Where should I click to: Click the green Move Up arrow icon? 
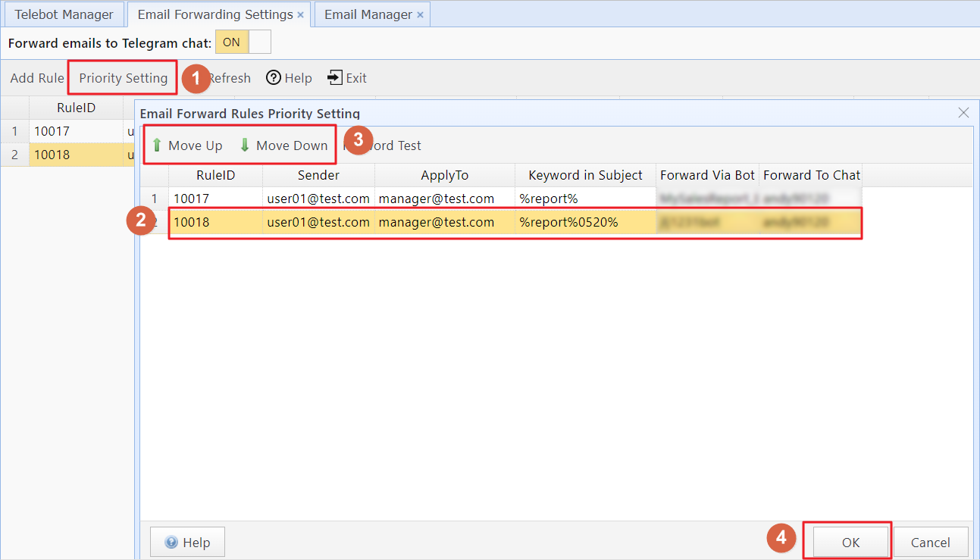[157, 145]
